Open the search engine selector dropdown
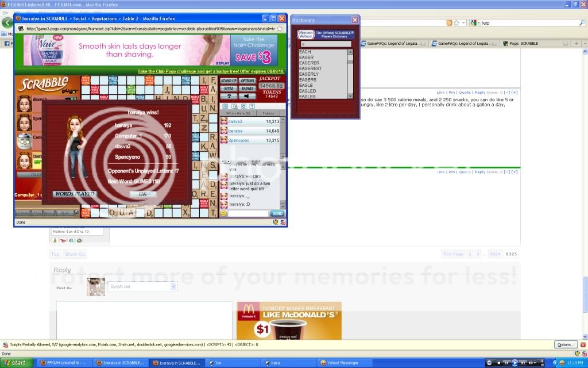 [x=474, y=22]
